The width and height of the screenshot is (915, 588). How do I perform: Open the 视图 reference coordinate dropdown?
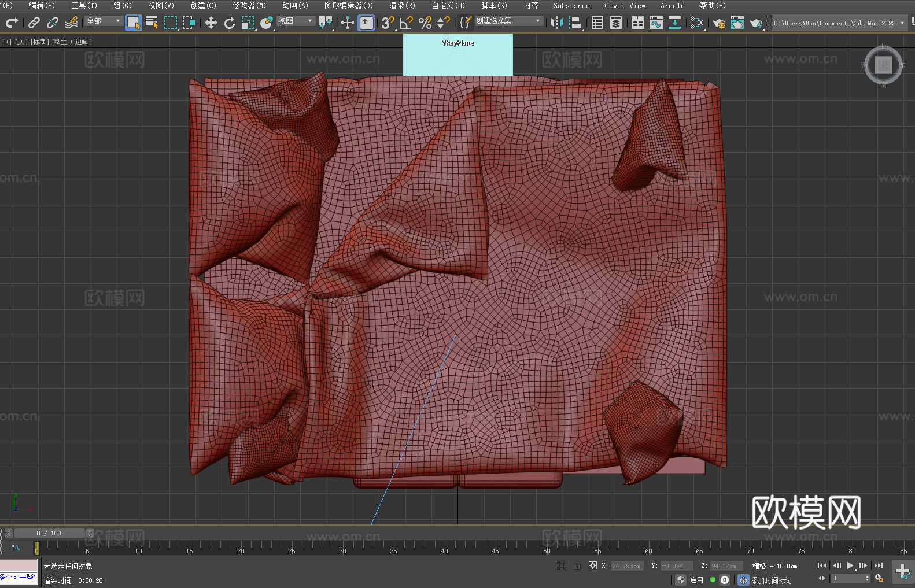(x=296, y=21)
